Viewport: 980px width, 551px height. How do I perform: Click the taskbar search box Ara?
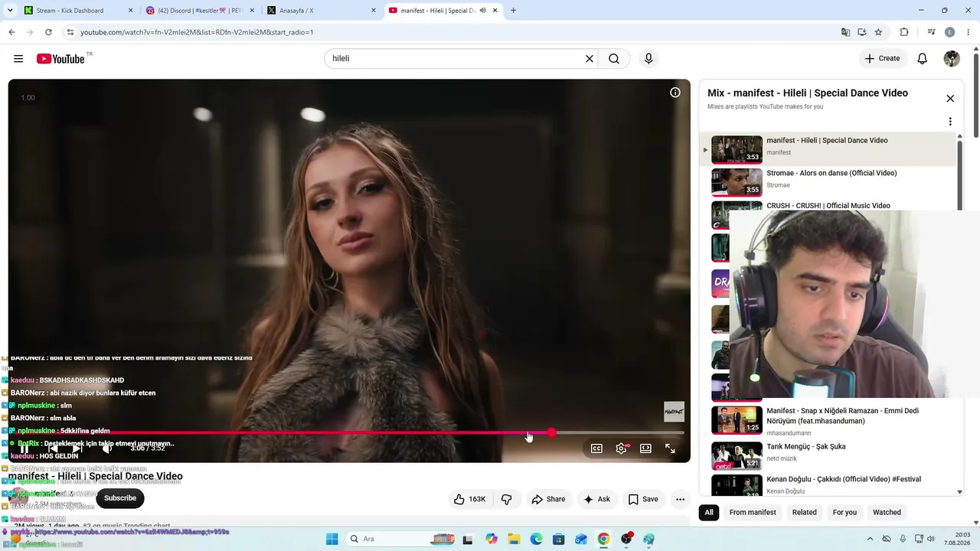(x=401, y=539)
